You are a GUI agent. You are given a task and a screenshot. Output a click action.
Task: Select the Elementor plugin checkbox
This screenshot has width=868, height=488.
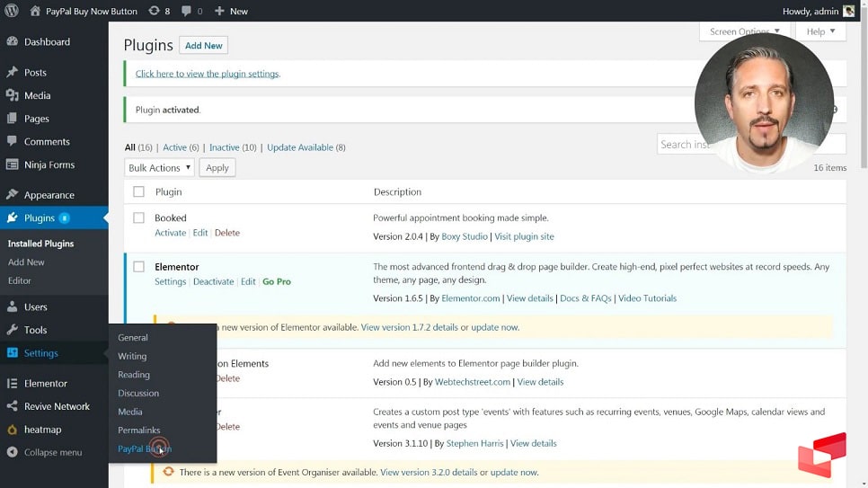click(x=138, y=267)
